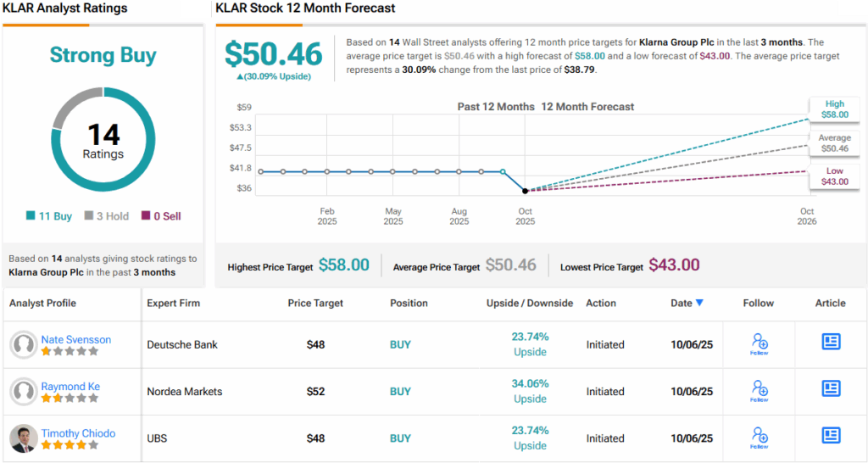Viewport: 868px width, 463px height.
Task: Open Nordea Markets article icon
Action: click(831, 389)
